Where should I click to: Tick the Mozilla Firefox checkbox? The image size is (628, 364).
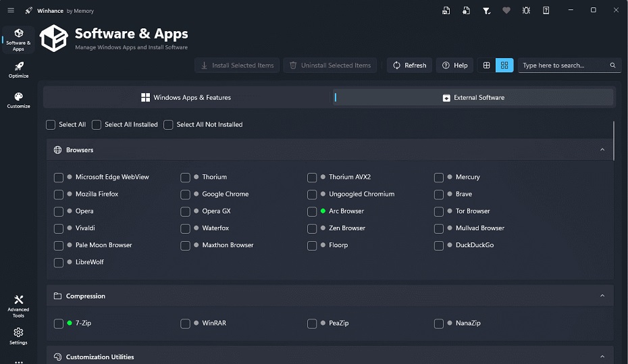(x=59, y=194)
